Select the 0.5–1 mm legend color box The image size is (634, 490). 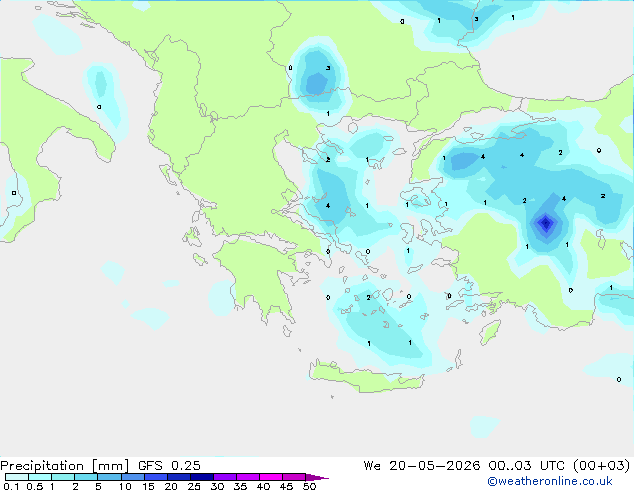(40, 477)
